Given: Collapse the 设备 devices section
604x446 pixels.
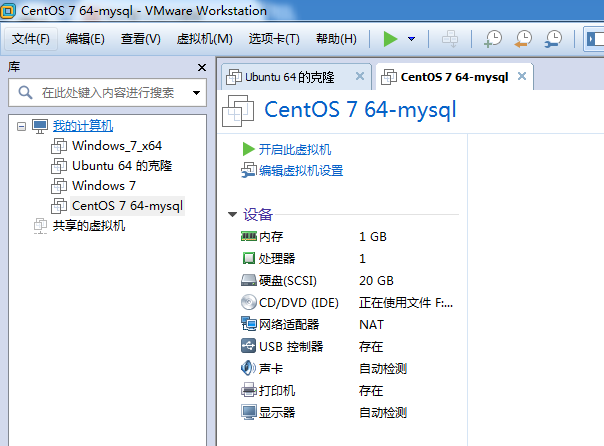Looking at the screenshot, I should click(232, 215).
